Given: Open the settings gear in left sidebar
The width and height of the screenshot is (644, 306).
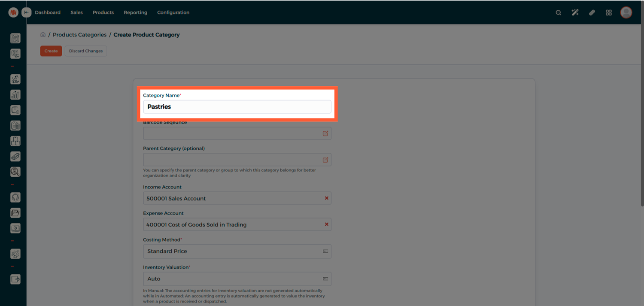Looking at the screenshot, I should (15, 254).
